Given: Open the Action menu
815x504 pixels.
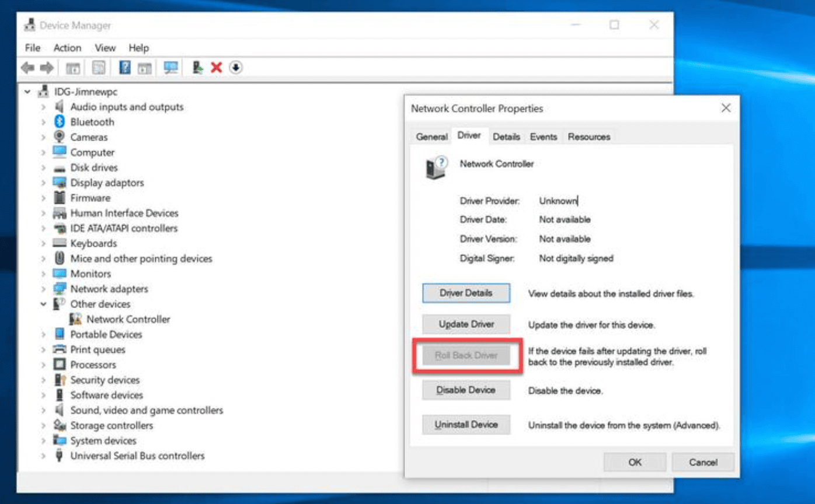Looking at the screenshot, I should point(67,48).
